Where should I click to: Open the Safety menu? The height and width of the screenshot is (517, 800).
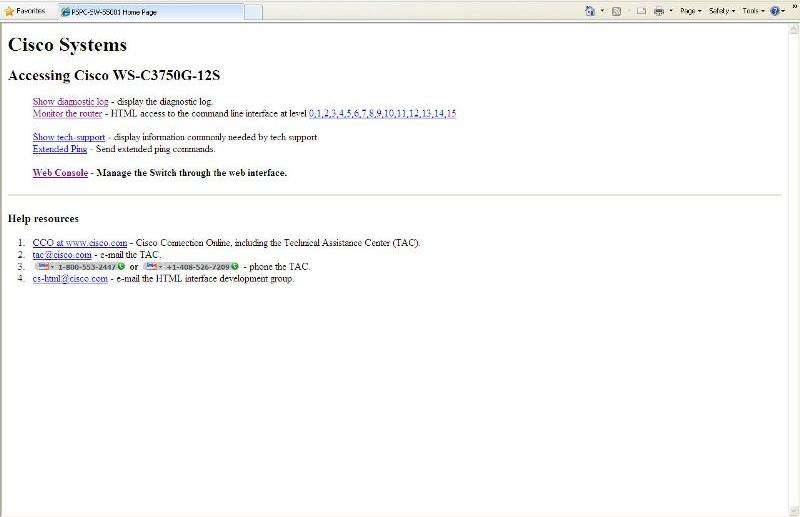(721, 11)
